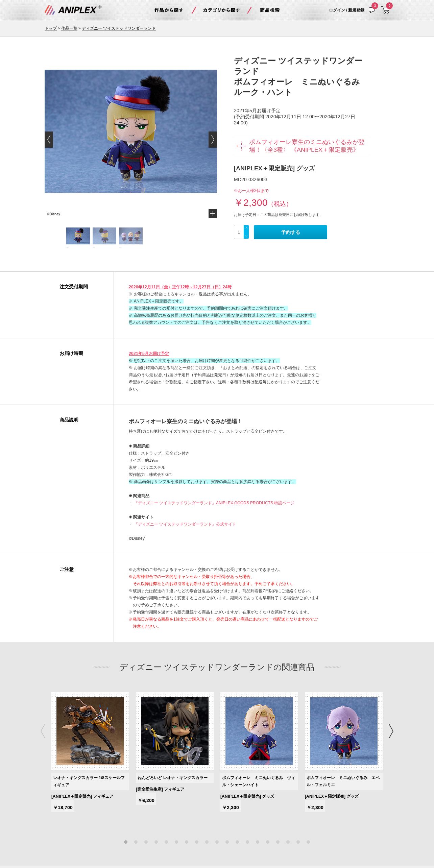Open 作品から探す menu
Viewport: 434px width, 868px height.
169,10
